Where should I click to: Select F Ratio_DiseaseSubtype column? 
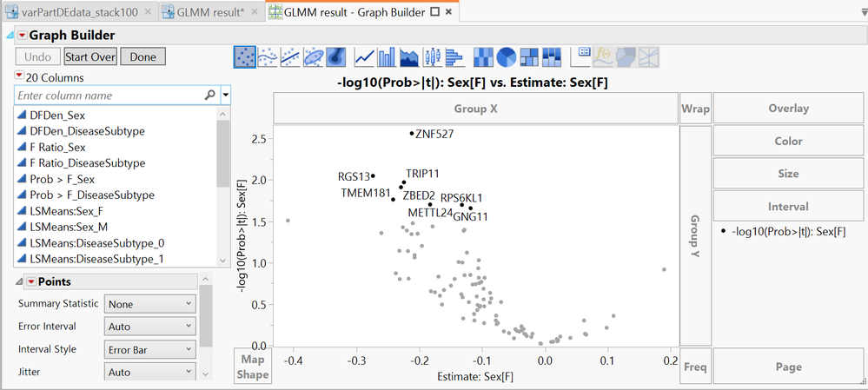[x=88, y=162]
